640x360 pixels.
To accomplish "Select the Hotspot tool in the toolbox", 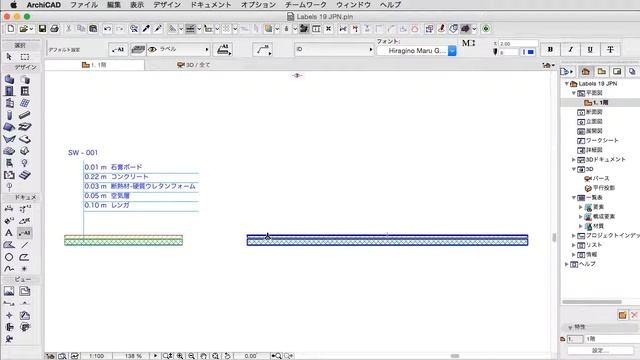I will pyautogui.click(x=24, y=269).
